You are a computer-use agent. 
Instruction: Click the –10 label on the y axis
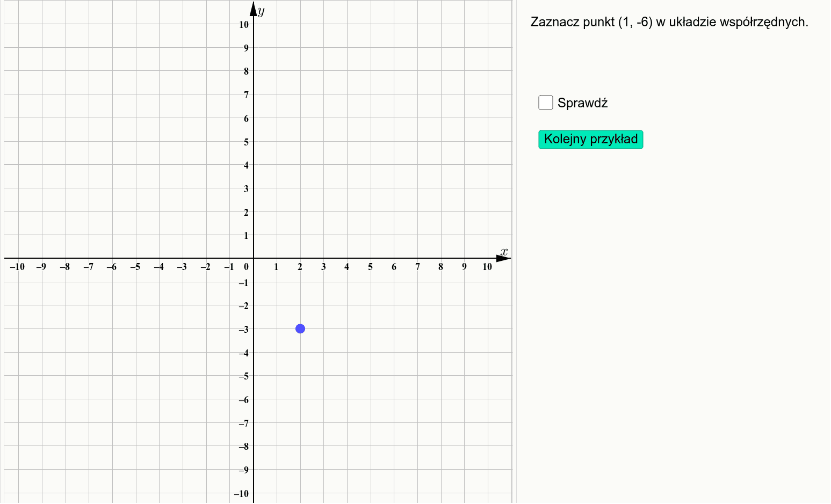[242, 494]
